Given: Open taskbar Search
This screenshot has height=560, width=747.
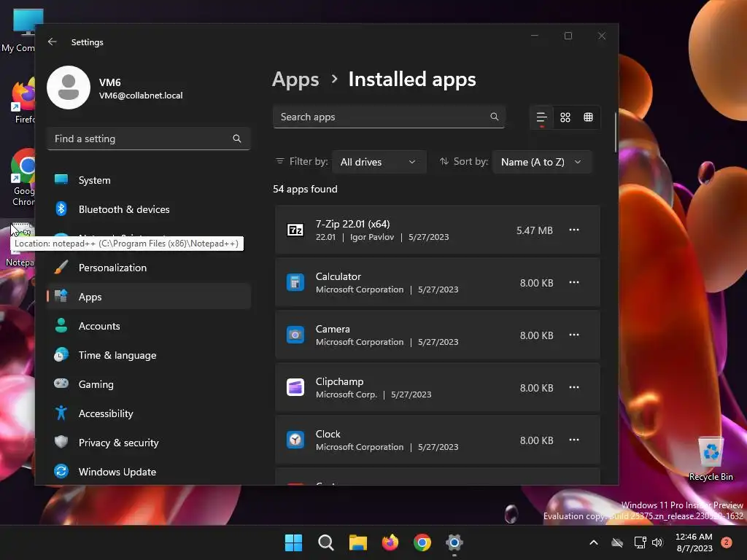Looking at the screenshot, I should point(326,542).
